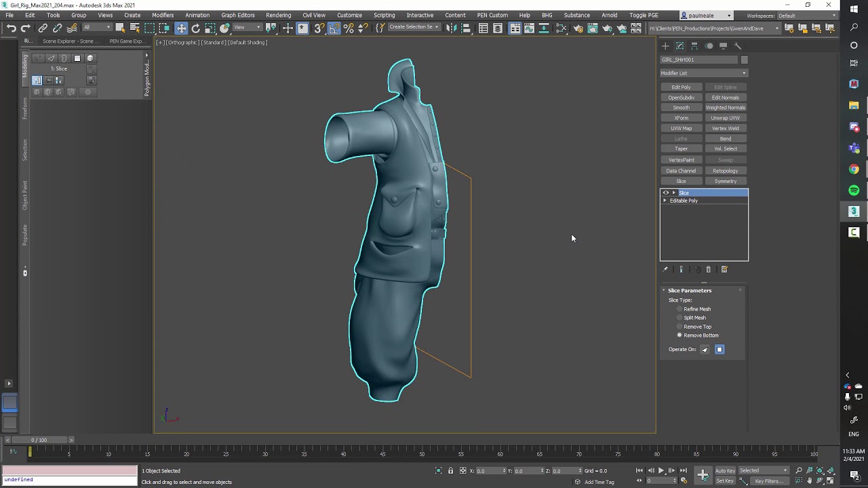
Task: Toggle visibility eye of Slice modifier
Action: (666, 193)
